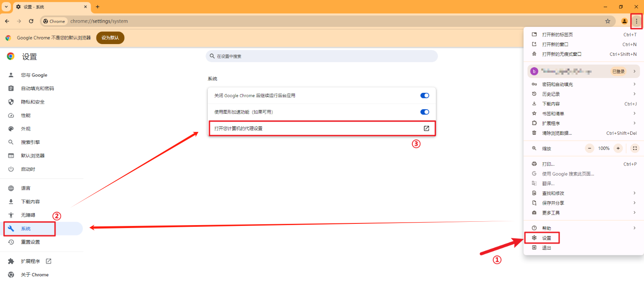This screenshot has height=286, width=644.
Task: Open 下载内容 in settings sidebar
Action: (42, 202)
